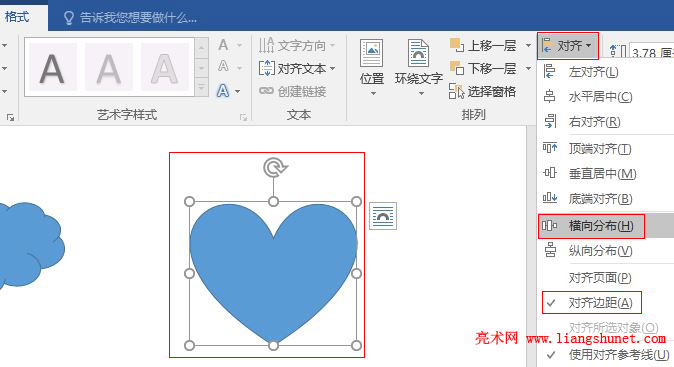
Task: Open the 对齐文本 dropdown
Action: 297,68
